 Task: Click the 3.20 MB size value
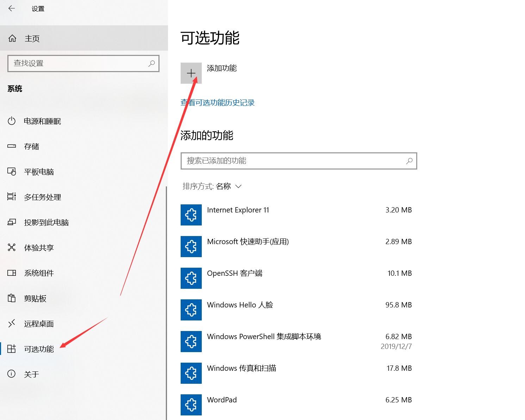[399, 210]
